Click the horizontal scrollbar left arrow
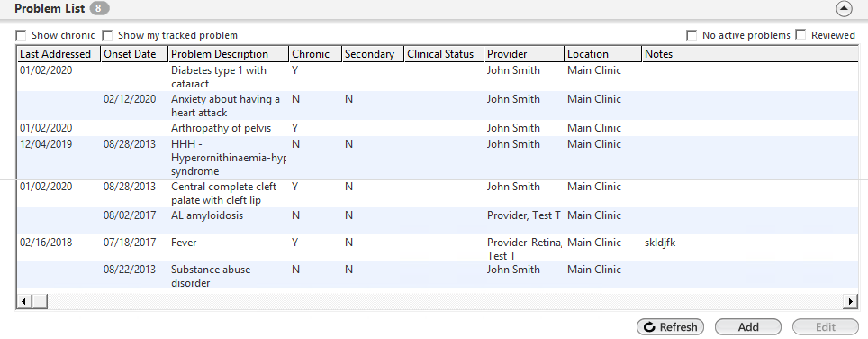The height and width of the screenshot is (339, 868). (x=23, y=301)
